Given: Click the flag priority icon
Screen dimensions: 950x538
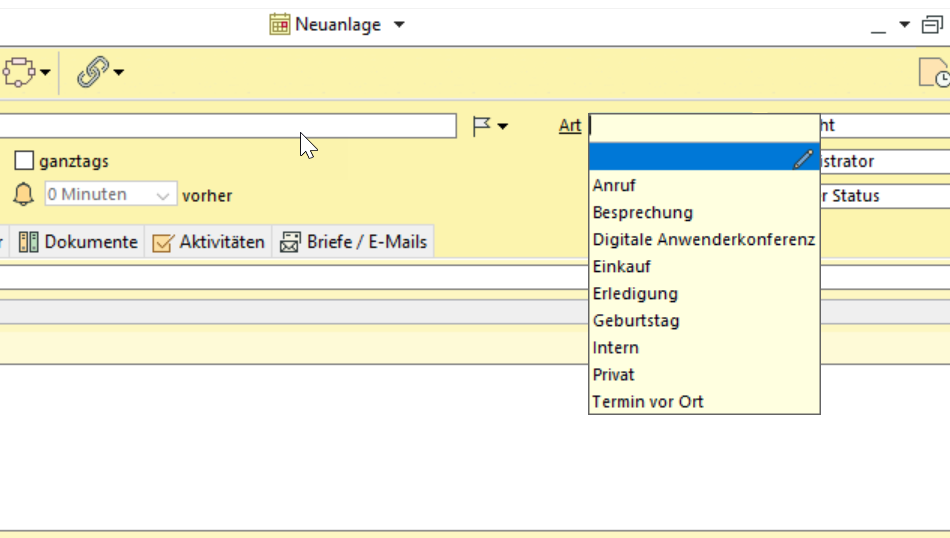Looking at the screenshot, I should click(481, 126).
